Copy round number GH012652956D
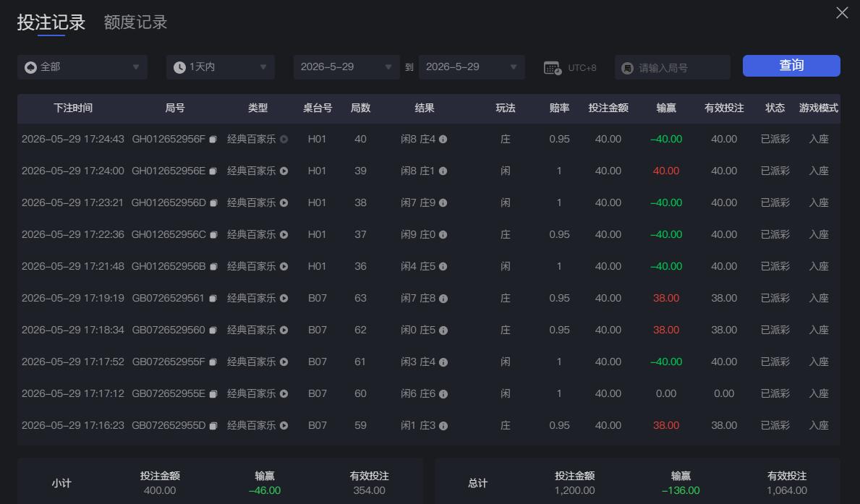The height and width of the screenshot is (504, 860). [x=214, y=203]
